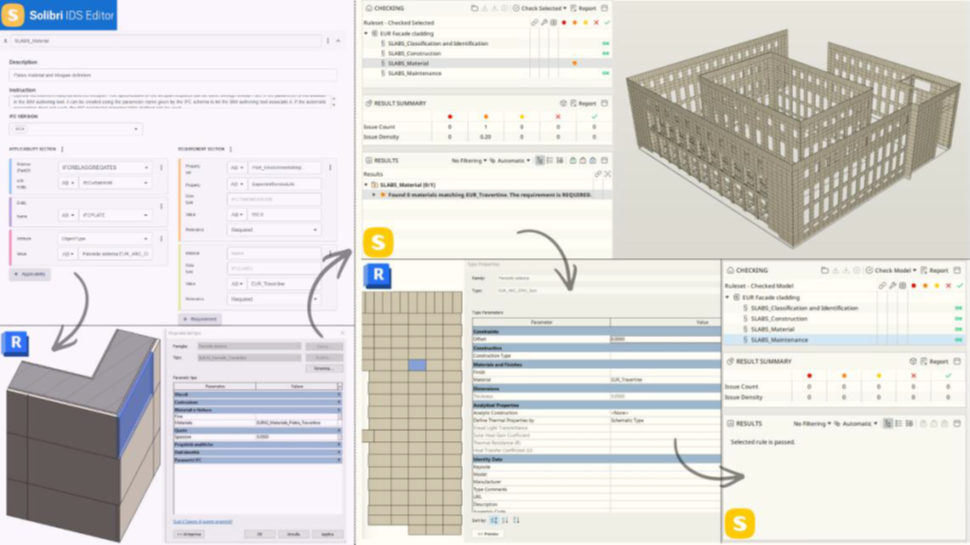Viewport: 970px width, 545px height.
Task: Toggle orange severity filter in Checked Selected header
Action: coord(575,22)
